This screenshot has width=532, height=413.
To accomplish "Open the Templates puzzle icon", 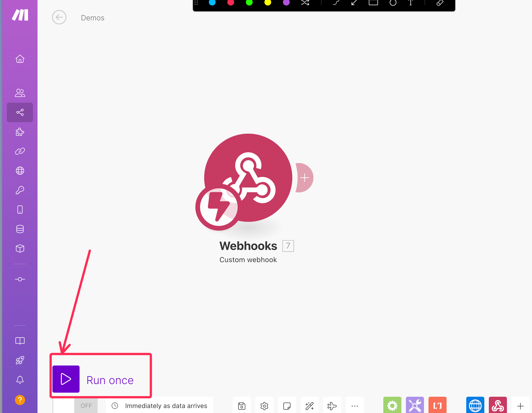I will click(20, 132).
